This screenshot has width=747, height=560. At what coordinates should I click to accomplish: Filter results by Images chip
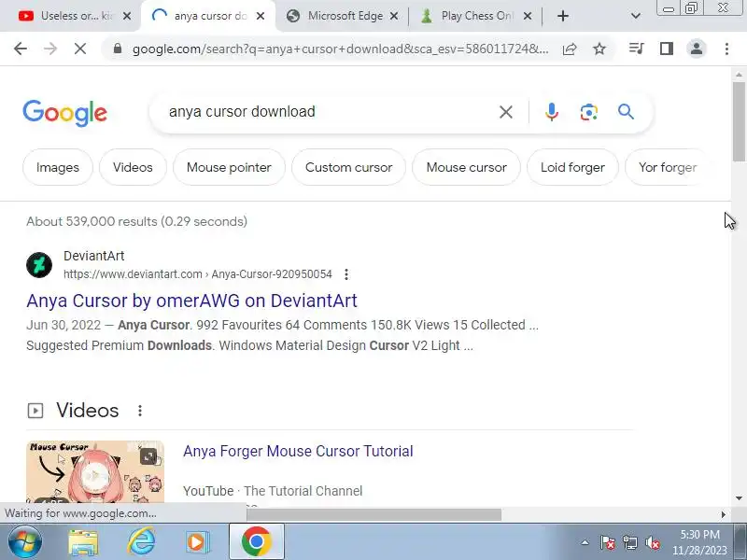pos(58,167)
